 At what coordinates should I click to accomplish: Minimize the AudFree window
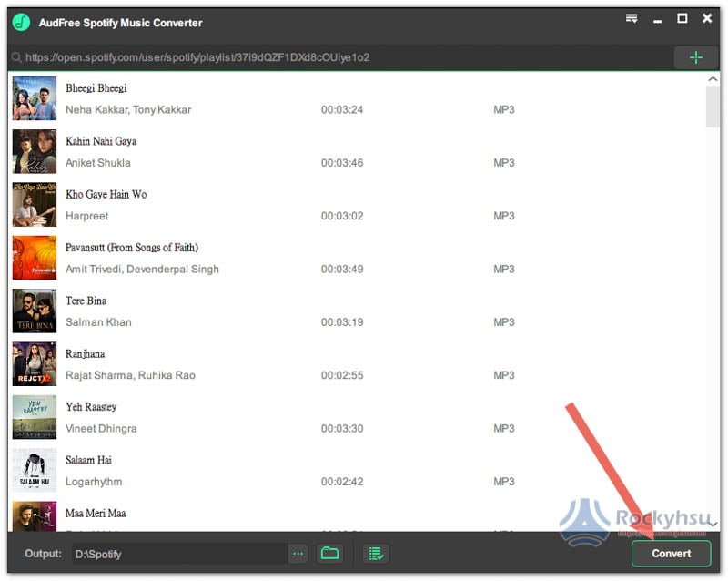(657, 21)
